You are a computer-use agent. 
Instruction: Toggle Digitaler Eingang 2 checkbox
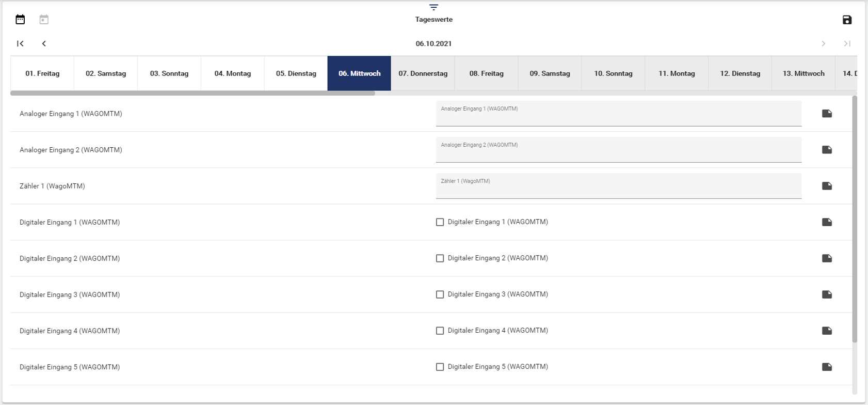(440, 258)
